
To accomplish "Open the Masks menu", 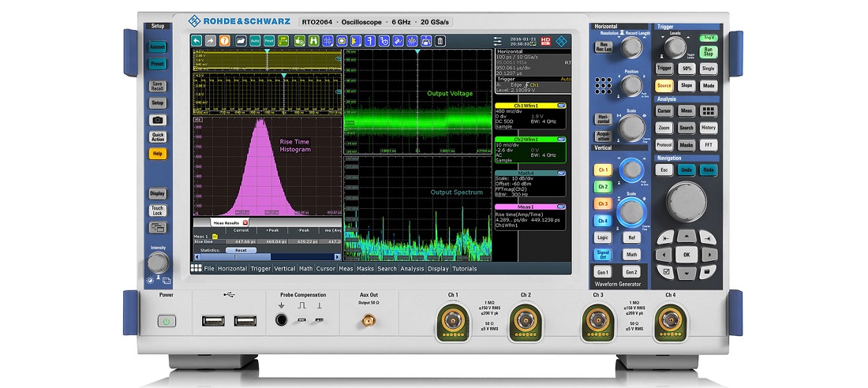I will tap(365, 268).
